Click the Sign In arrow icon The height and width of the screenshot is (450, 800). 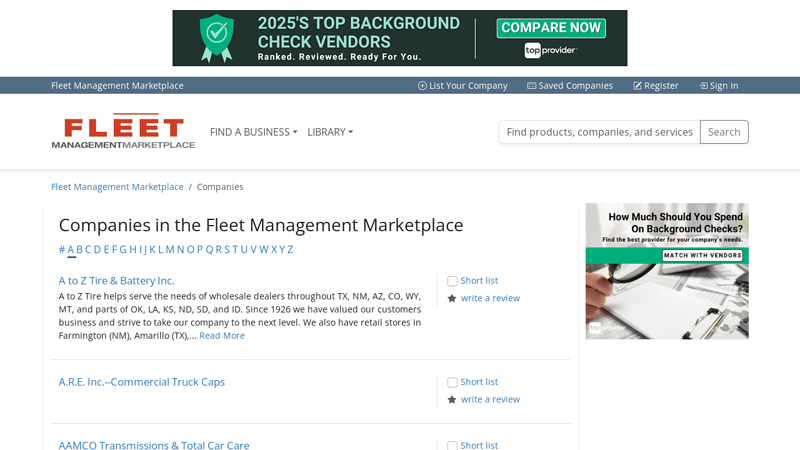(703, 86)
